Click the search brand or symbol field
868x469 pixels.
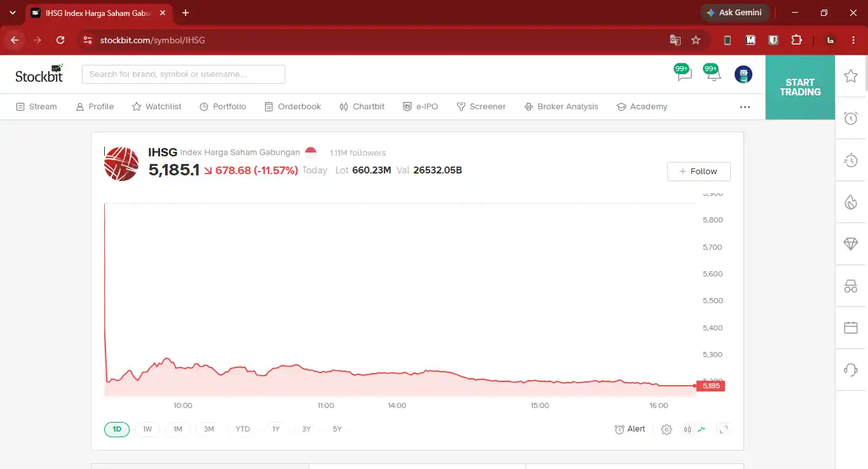pos(184,74)
